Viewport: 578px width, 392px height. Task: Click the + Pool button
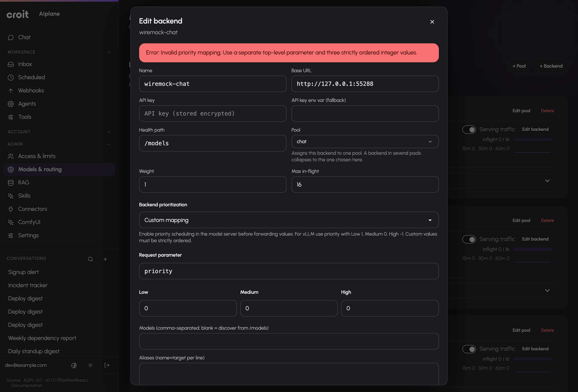pyautogui.click(x=519, y=66)
